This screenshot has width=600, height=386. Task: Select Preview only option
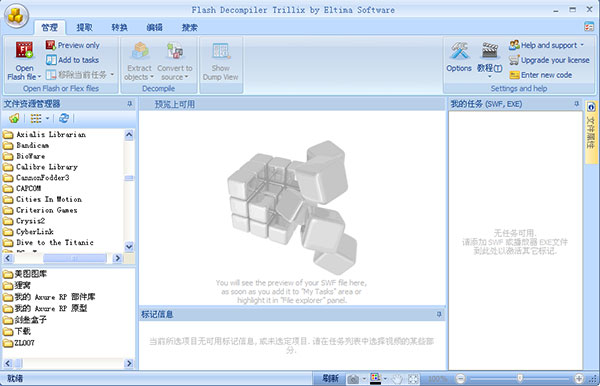72,45
